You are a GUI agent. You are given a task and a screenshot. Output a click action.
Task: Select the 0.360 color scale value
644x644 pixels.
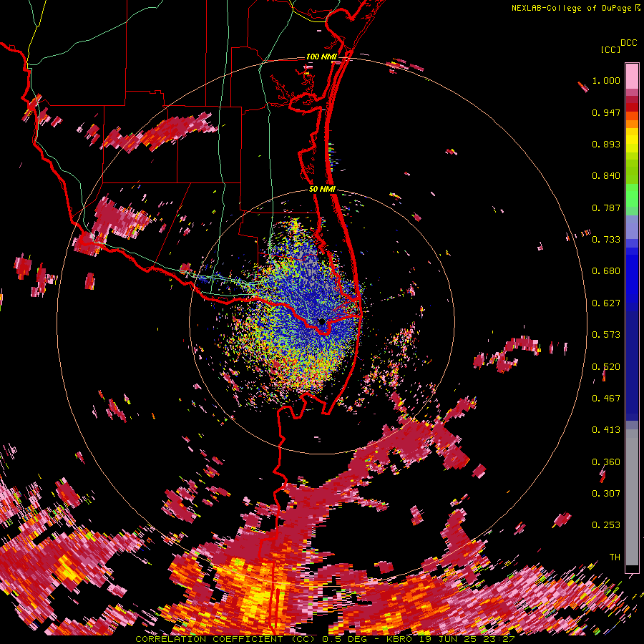pos(606,462)
